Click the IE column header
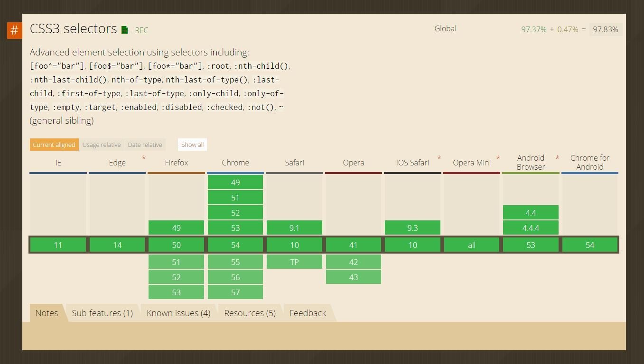 tap(58, 163)
